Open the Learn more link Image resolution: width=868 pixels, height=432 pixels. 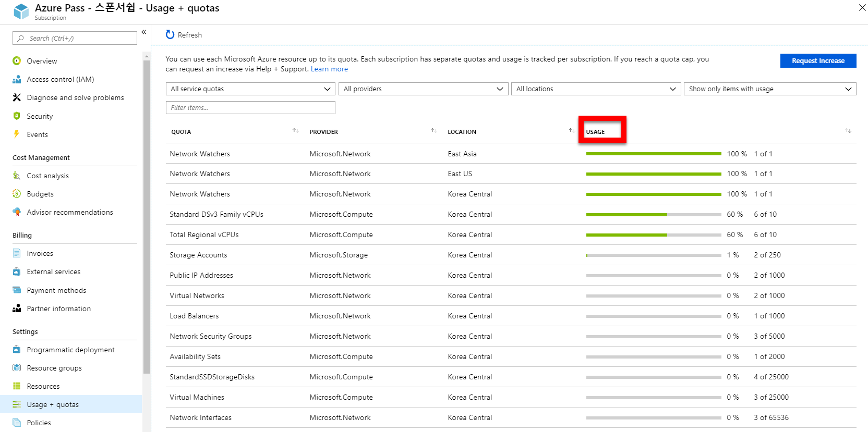(x=329, y=69)
